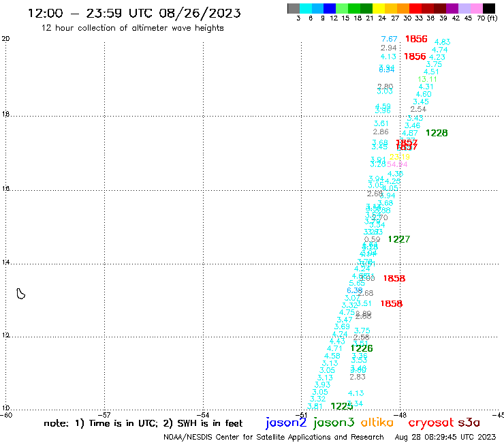Click the 20 latitude axis label
504x443 pixels.
pyautogui.click(x=5, y=39)
